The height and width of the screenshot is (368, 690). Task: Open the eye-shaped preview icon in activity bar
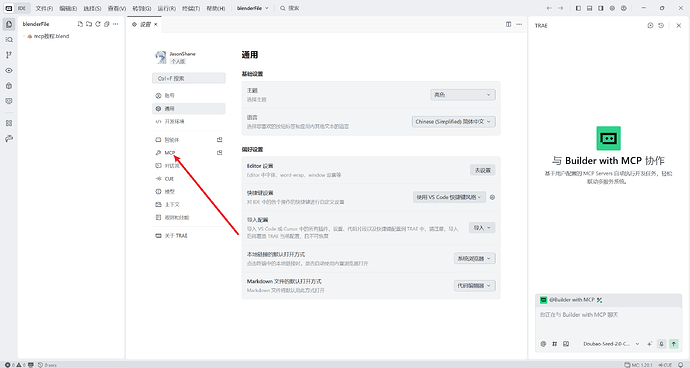point(9,70)
